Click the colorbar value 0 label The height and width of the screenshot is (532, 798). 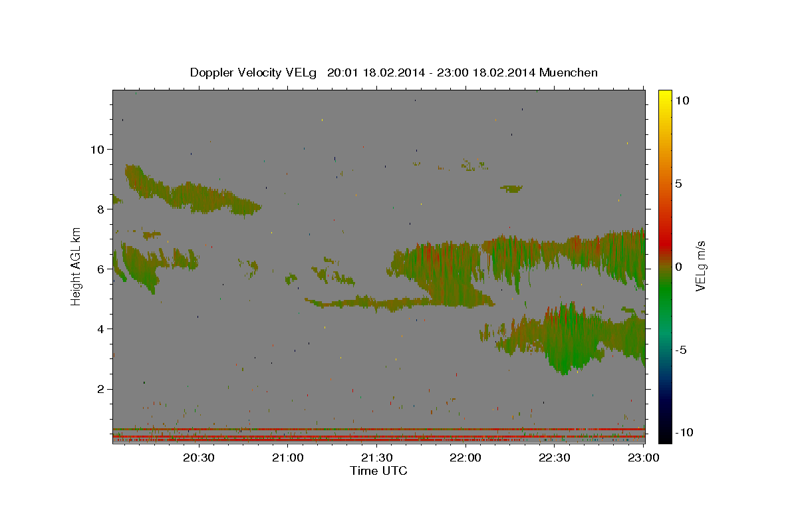coord(679,267)
